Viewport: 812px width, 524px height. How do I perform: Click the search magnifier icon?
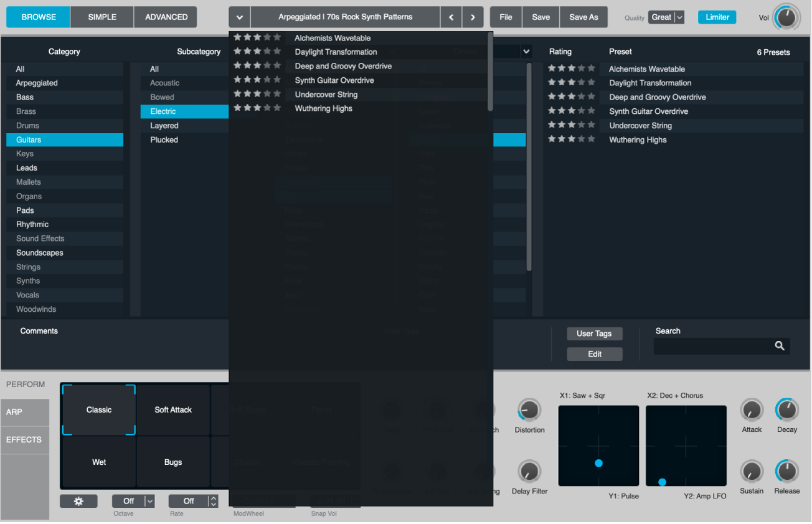(780, 345)
